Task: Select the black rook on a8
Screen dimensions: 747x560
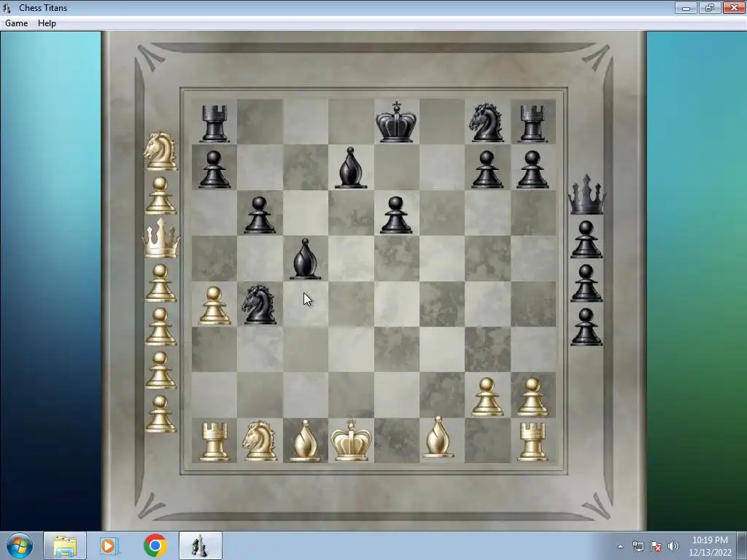Action: (214, 124)
